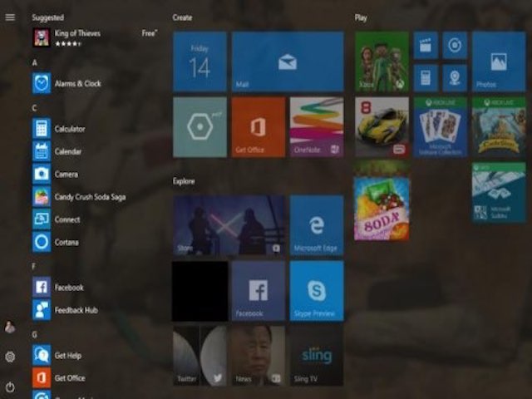Launch Alarms & Clock app icon
Image resolution: width=532 pixels, height=399 pixels.
(x=42, y=83)
